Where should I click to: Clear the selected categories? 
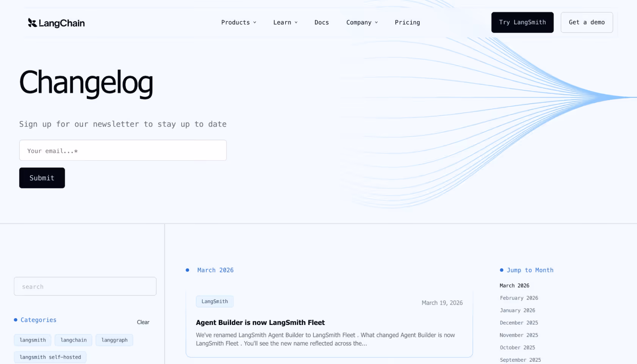[143, 322]
